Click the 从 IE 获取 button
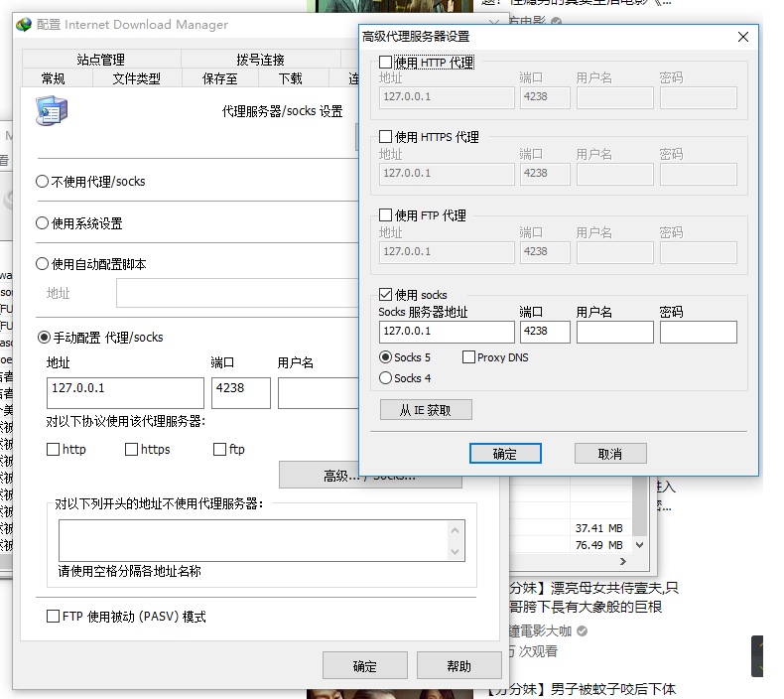784x699 pixels. tap(426, 410)
